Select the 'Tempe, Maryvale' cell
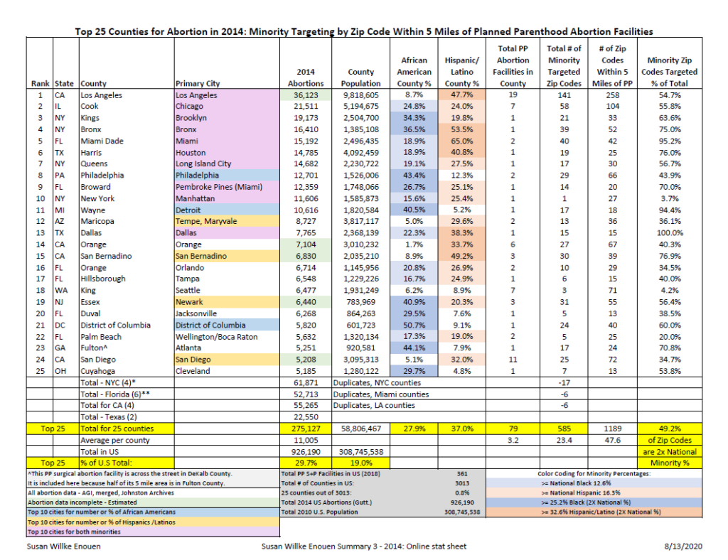 [x=227, y=221]
